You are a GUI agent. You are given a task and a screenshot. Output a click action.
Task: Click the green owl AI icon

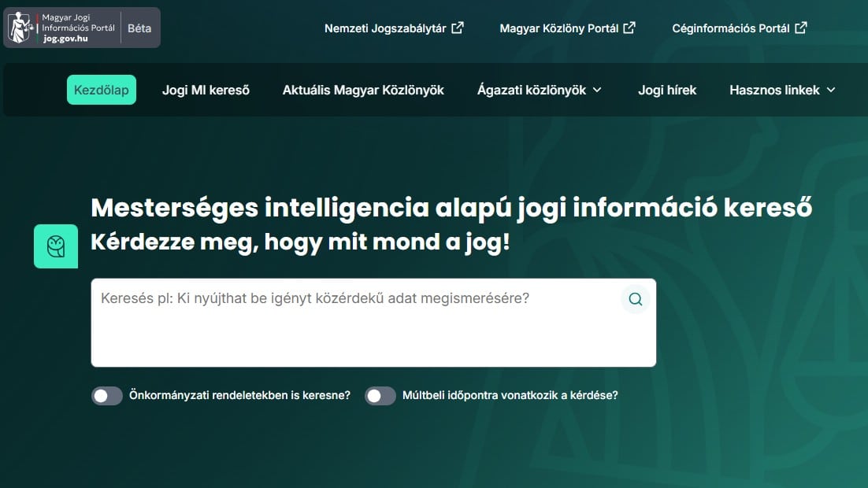(x=56, y=246)
